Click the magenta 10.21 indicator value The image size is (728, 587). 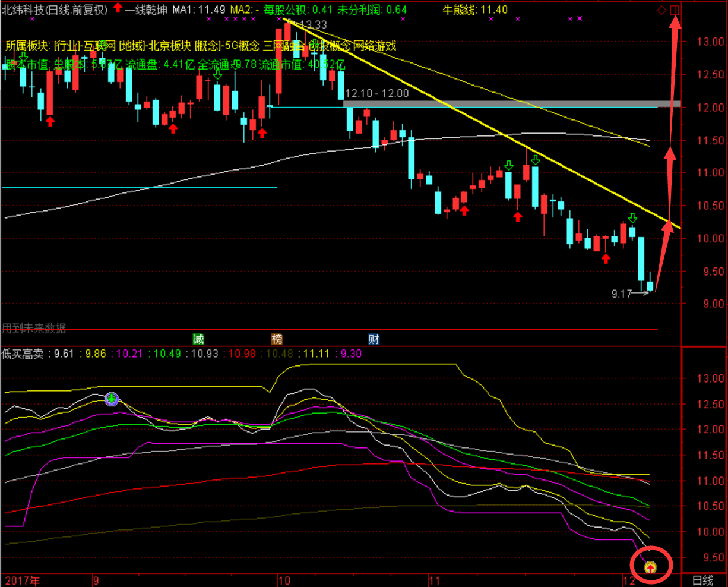pos(130,354)
